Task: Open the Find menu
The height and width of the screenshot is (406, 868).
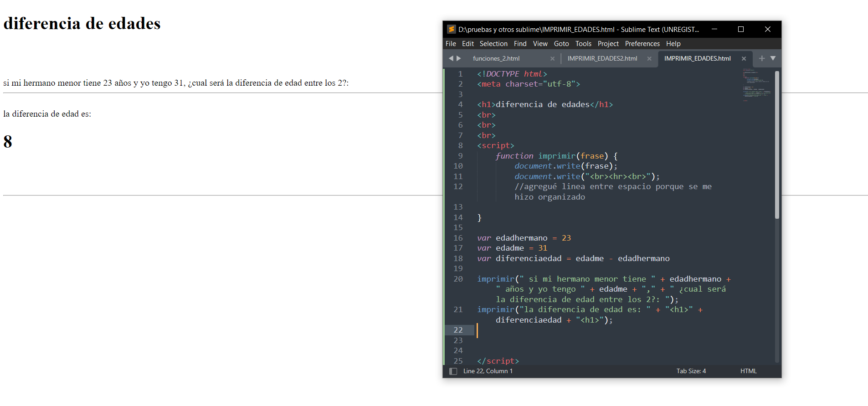Action: tap(520, 44)
